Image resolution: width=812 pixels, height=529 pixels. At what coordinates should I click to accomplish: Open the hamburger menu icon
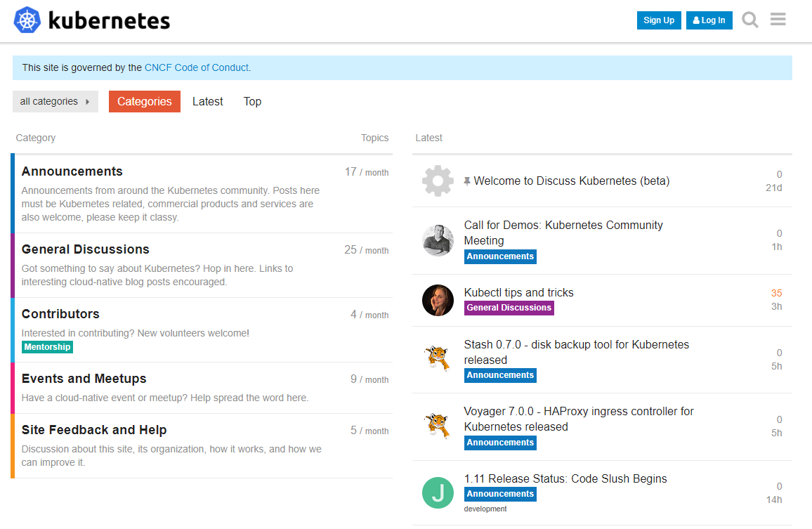778,20
